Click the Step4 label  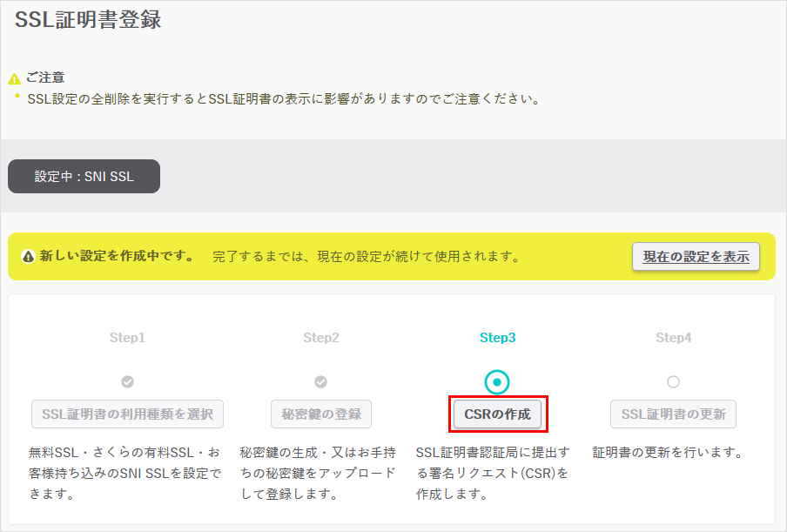(673, 338)
